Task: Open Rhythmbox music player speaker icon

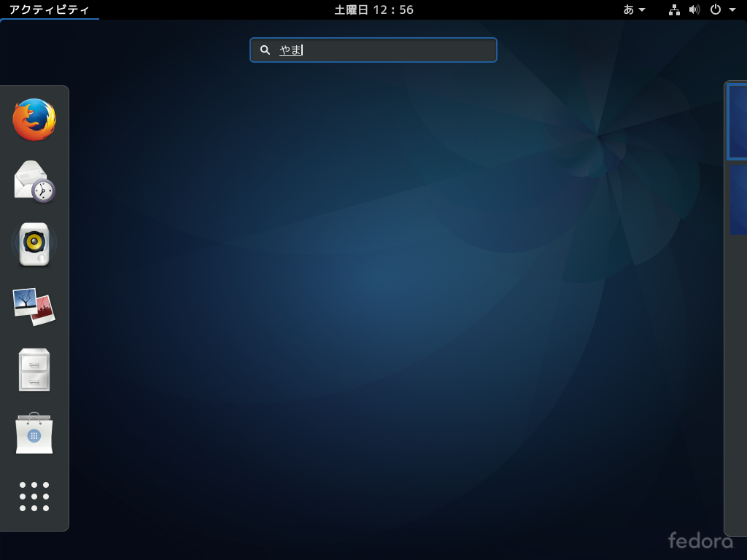Action: click(34, 244)
